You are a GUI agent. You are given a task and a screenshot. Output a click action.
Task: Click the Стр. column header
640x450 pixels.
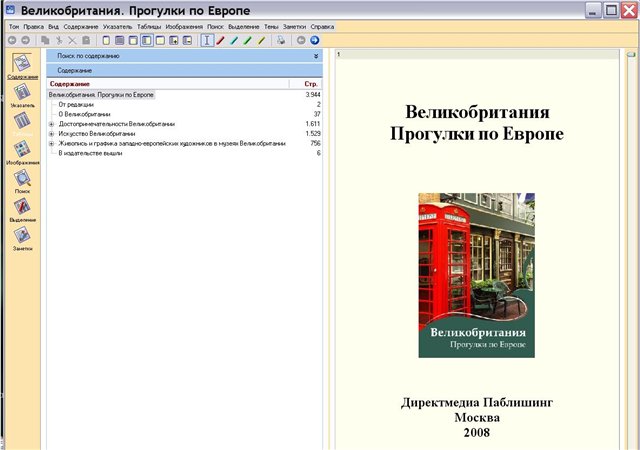click(x=311, y=84)
